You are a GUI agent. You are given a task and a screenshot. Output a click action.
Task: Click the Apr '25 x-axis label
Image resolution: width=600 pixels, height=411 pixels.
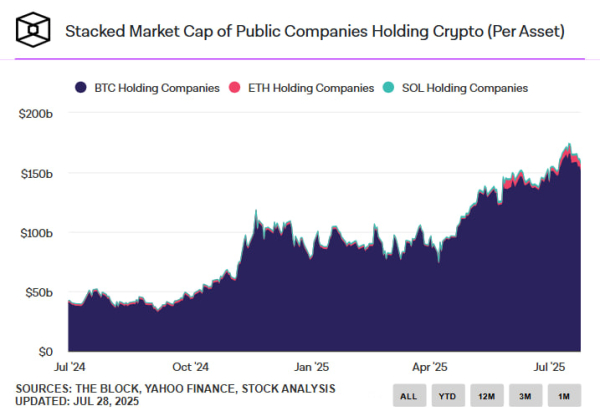430,367
